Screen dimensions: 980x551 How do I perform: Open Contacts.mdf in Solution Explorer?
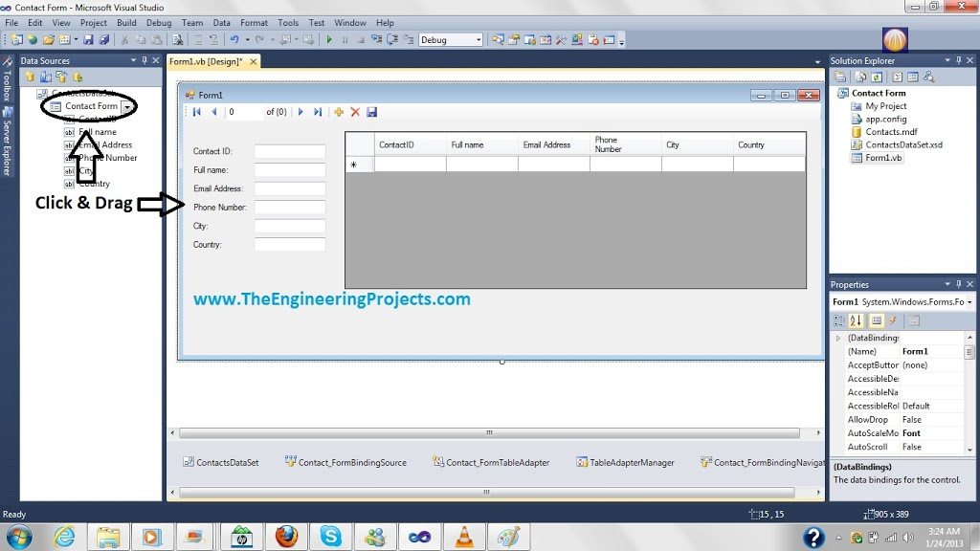coord(891,132)
